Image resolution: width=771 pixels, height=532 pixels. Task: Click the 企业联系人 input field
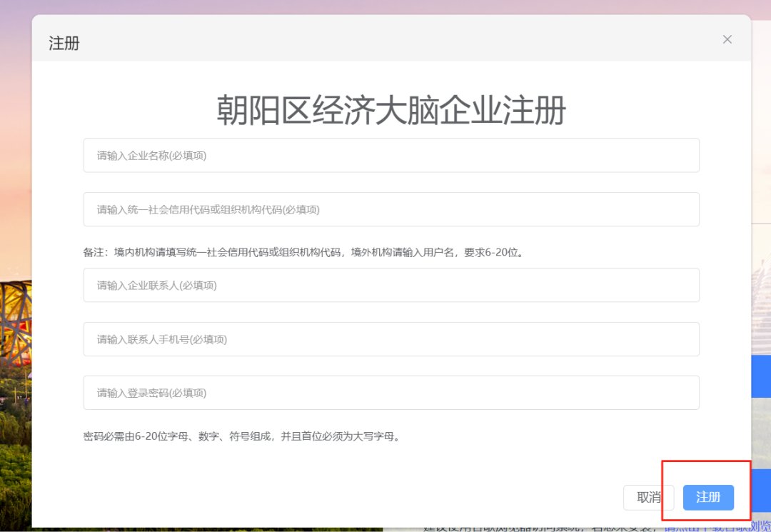(x=391, y=285)
